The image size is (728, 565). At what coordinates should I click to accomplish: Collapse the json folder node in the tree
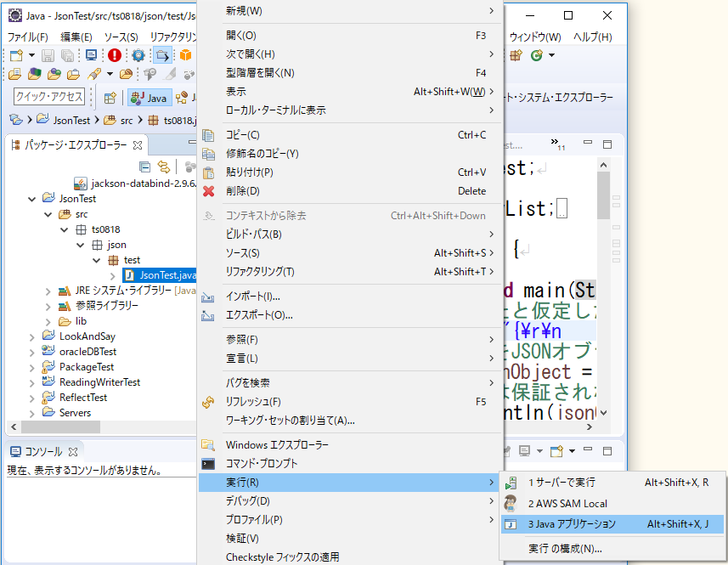78,246
